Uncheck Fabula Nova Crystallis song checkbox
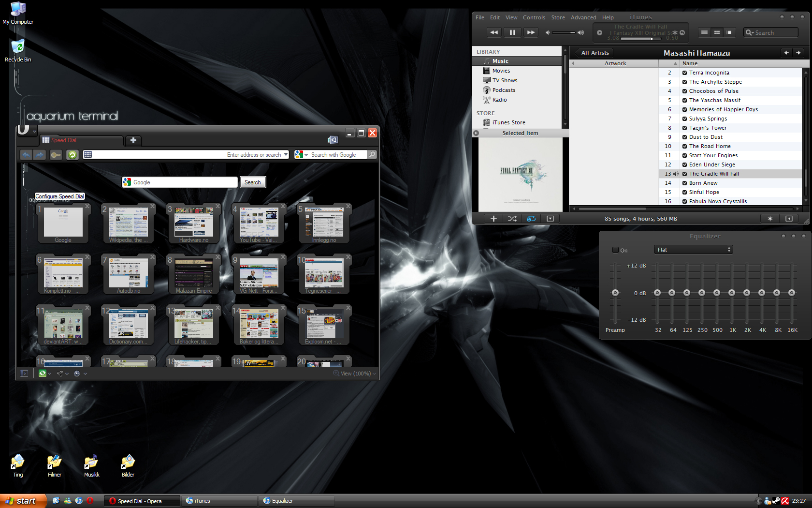This screenshot has width=812, height=508. click(x=684, y=201)
